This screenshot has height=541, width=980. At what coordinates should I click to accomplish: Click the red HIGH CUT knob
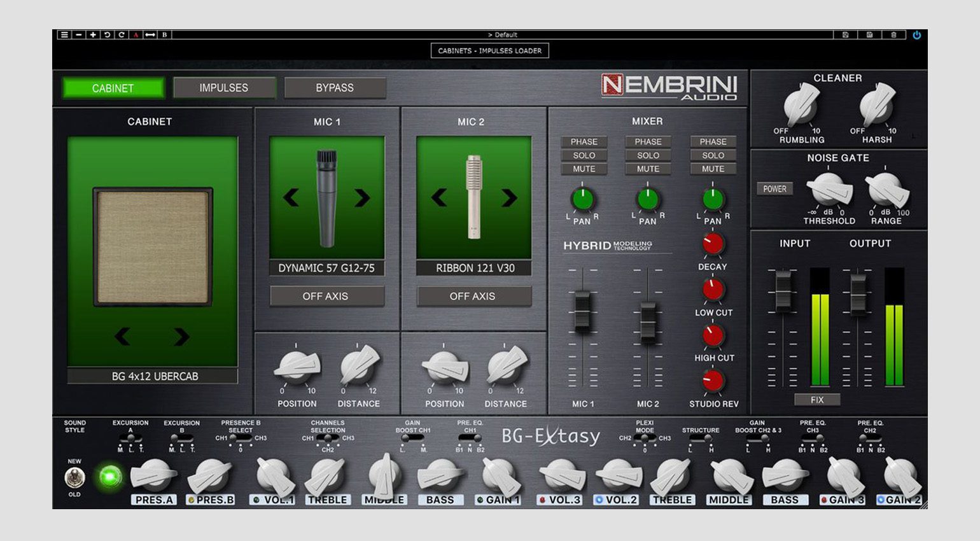[x=713, y=335]
